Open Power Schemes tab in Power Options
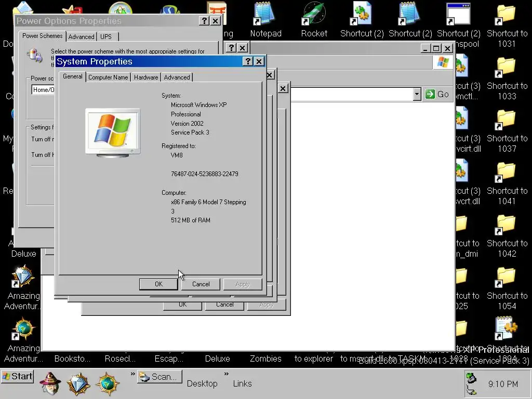 click(x=43, y=36)
